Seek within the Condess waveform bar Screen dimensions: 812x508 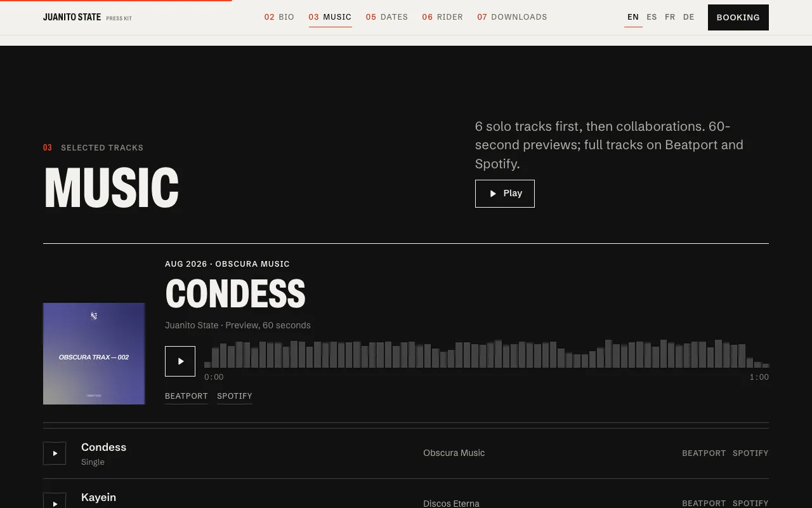(x=487, y=354)
